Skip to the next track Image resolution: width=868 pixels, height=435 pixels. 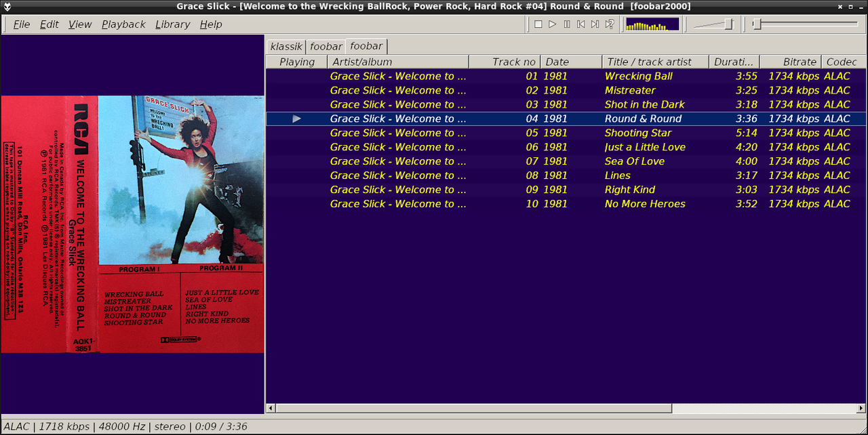pos(595,24)
